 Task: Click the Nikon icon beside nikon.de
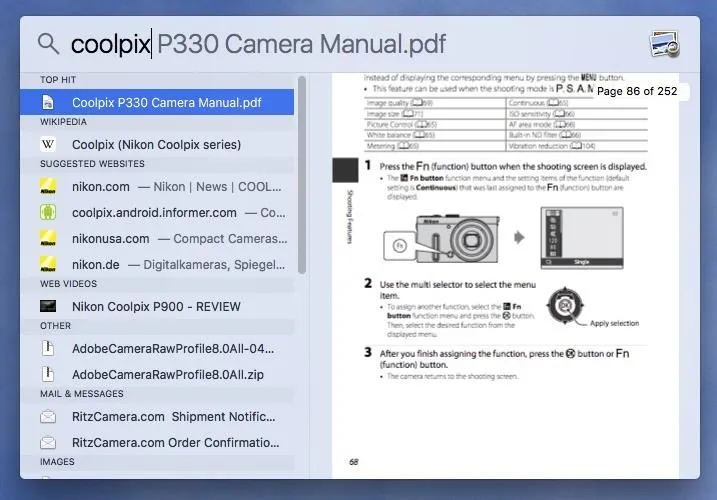click(48, 264)
